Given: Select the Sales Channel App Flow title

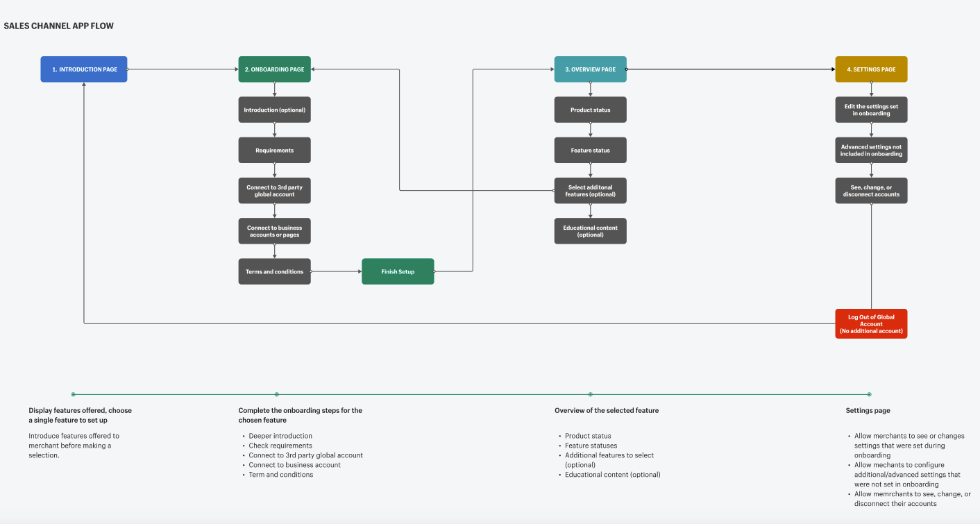Looking at the screenshot, I should pos(59,26).
